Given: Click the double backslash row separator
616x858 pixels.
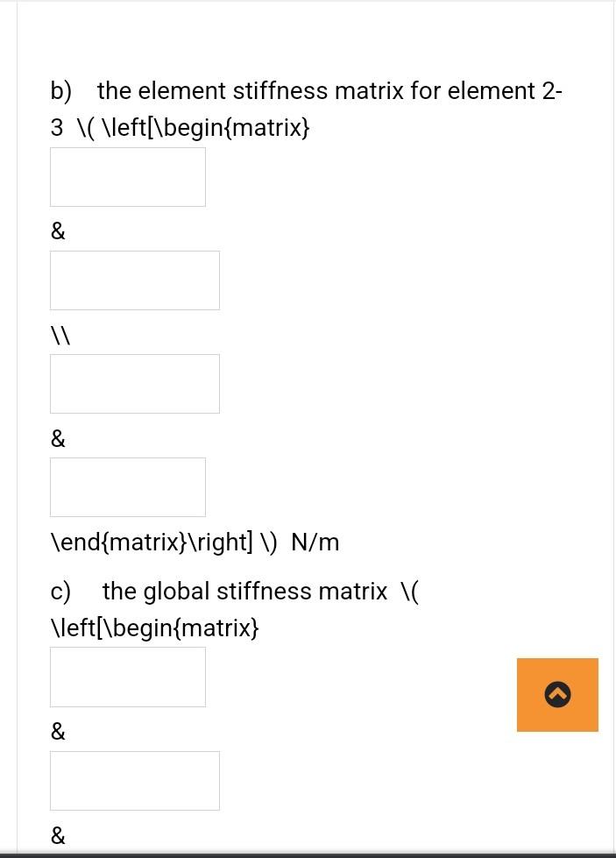Looking at the screenshot, I should pyautogui.click(x=60, y=333).
